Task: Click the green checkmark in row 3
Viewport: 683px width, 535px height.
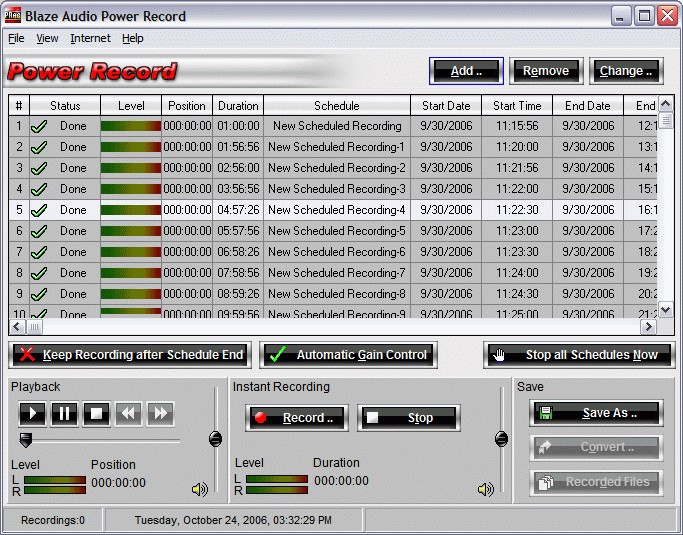Action: (x=39, y=168)
